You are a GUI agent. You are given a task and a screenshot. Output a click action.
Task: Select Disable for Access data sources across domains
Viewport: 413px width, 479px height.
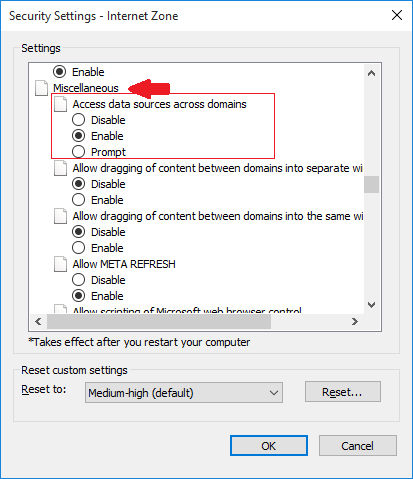(x=79, y=120)
